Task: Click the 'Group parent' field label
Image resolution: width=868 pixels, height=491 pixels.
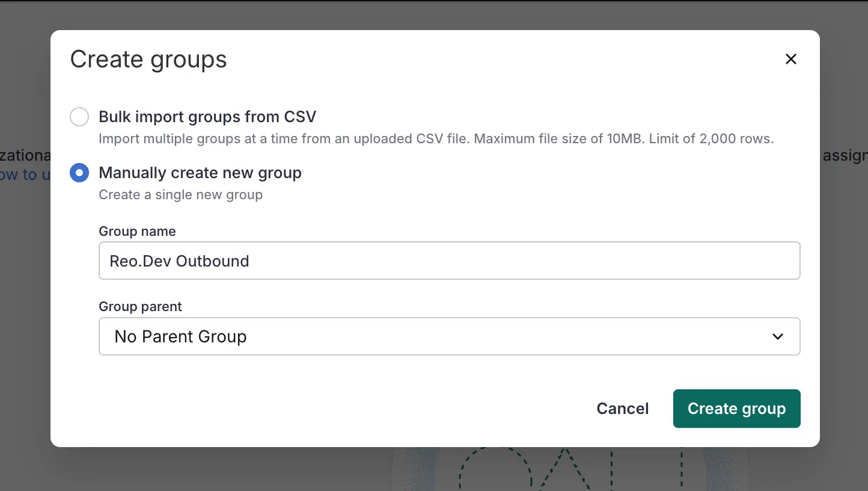Action: pyautogui.click(x=140, y=307)
